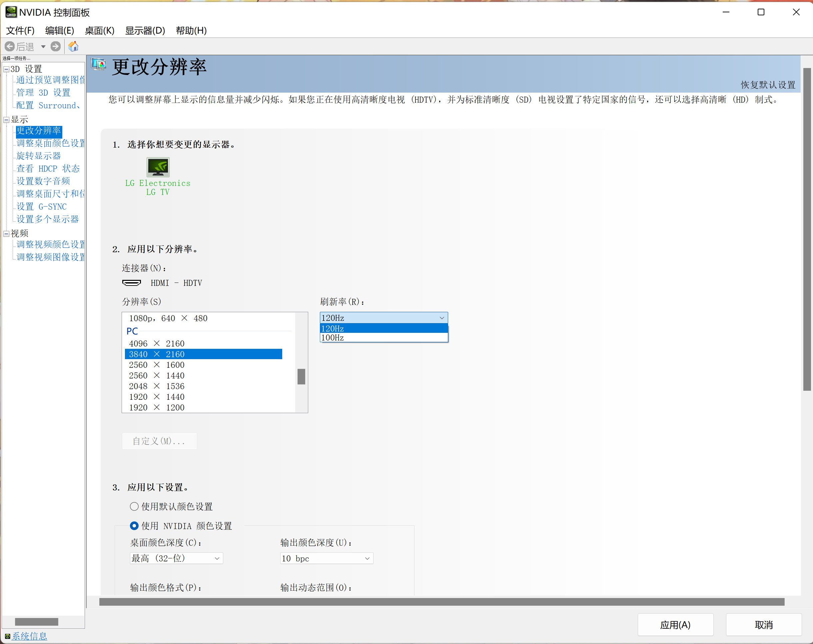This screenshot has width=813, height=644.
Task: Open 输出颜色深度 10 bpc dropdown
Action: pyautogui.click(x=327, y=558)
